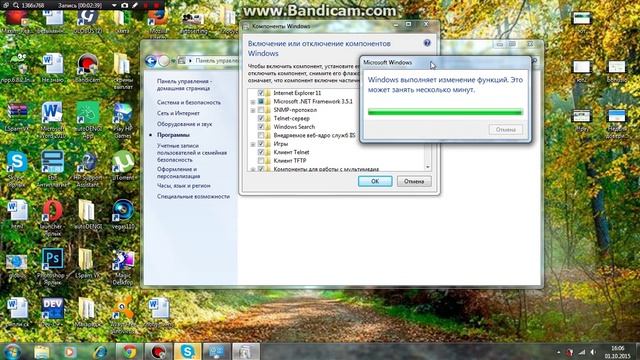The height and width of the screenshot is (360, 640).
Task: Enable the Клиент TFTP checkbox
Action: [261, 160]
